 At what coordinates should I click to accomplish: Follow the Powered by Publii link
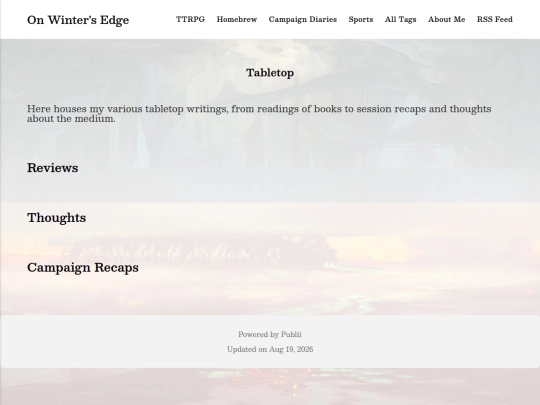coord(270,334)
